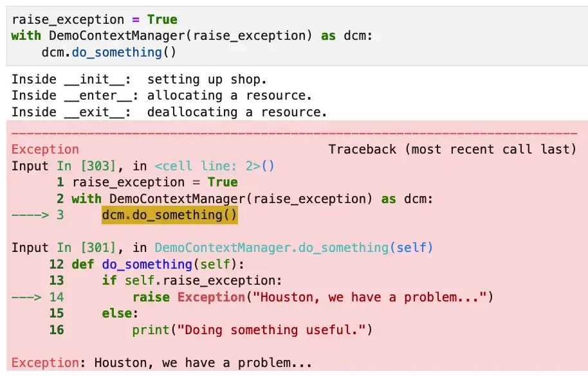The height and width of the screenshot is (376, 588).
Task: Click the final 'Exception: Houston, we have a problem...' message
Action: (x=161, y=363)
